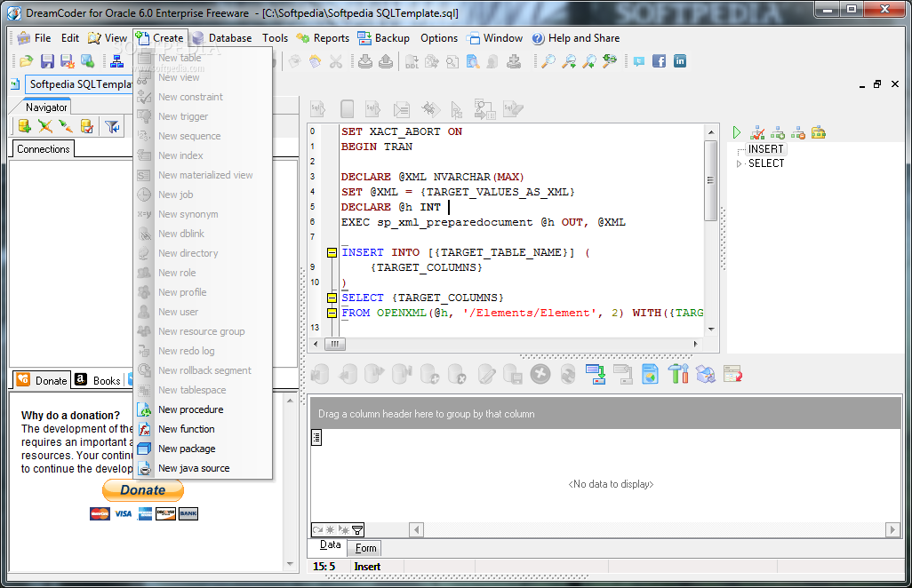Click the cut scissors icon in toolbar

tap(336, 61)
